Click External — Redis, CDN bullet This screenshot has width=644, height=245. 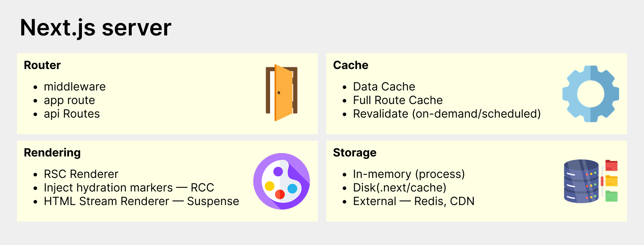[x=414, y=201]
